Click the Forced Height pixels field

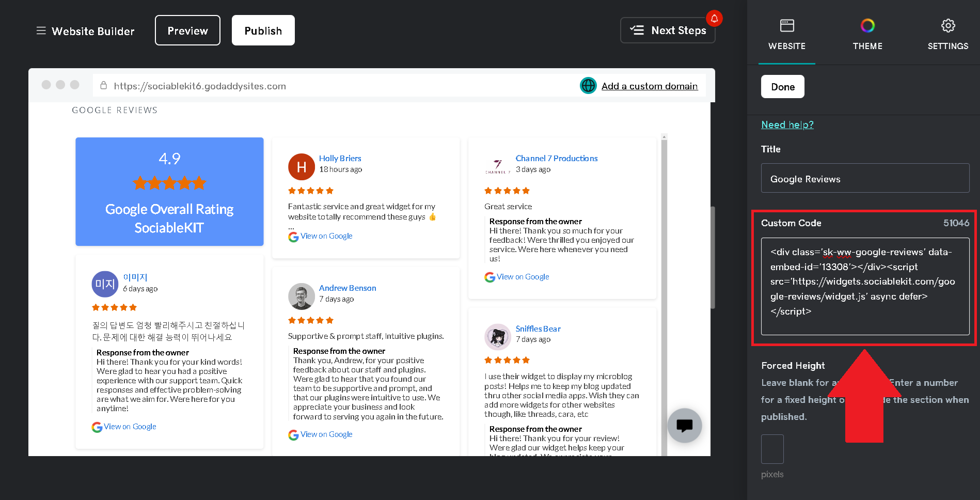[x=772, y=449]
